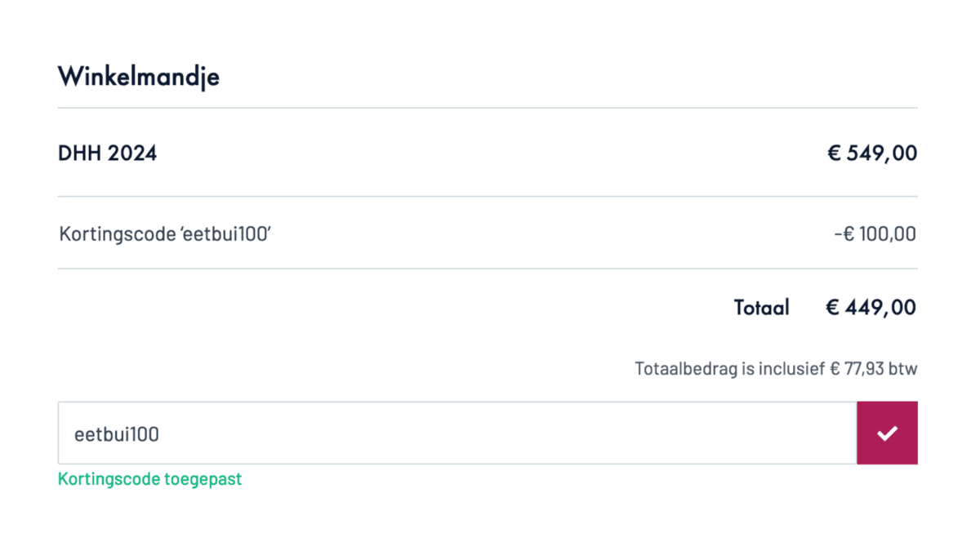Click the divider line under Winkelmandje
Viewport: 980px width, 551px height.
(x=488, y=108)
